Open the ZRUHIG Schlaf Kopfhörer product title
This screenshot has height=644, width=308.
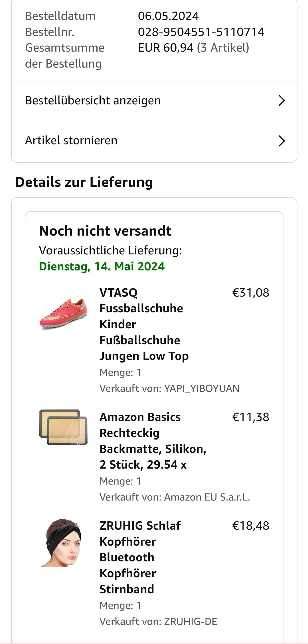pos(140,557)
